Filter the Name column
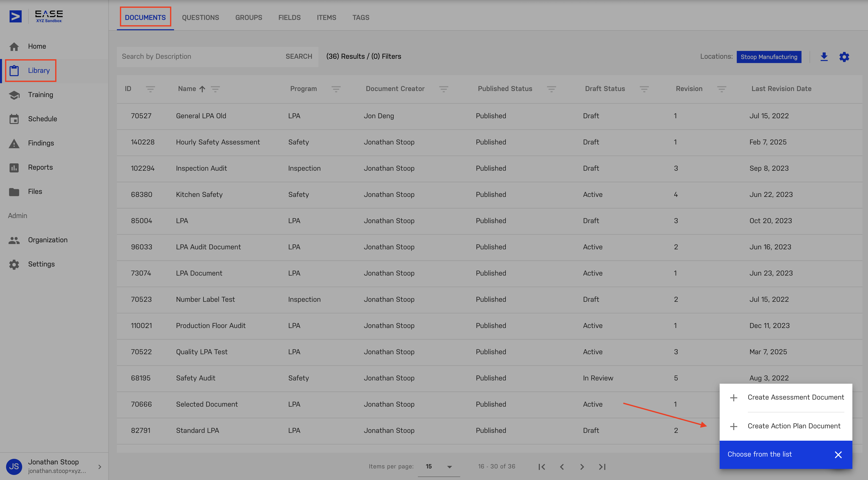Screen dimensions: 868x480 pos(215,89)
